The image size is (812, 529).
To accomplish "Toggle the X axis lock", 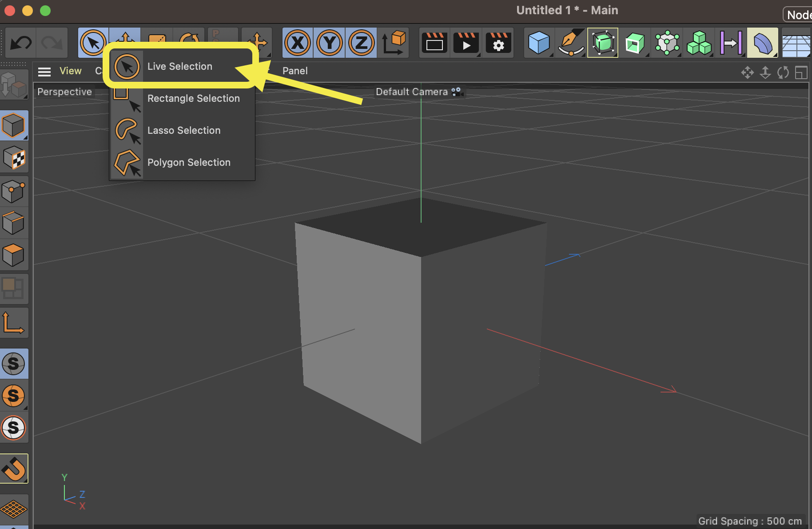I will click(298, 43).
